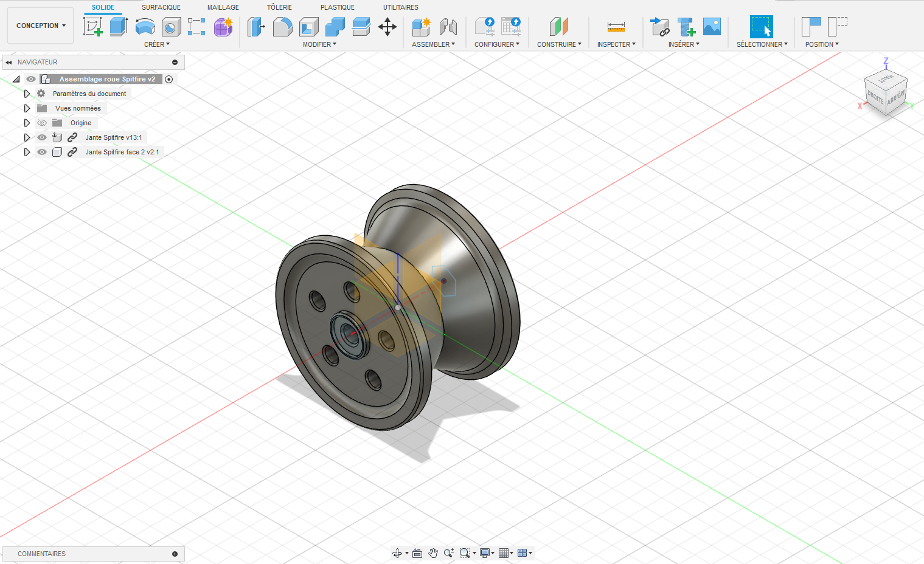924x564 pixels.
Task: Select the Rectangular Pattern tool
Action: (196, 27)
